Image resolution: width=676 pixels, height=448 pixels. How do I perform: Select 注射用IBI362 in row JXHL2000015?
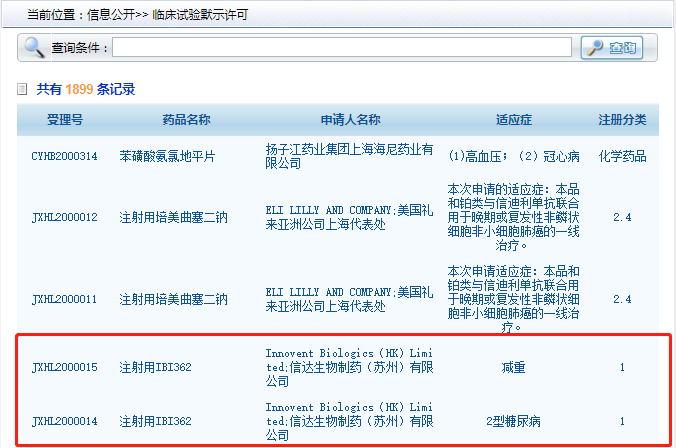pyautogui.click(x=155, y=367)
